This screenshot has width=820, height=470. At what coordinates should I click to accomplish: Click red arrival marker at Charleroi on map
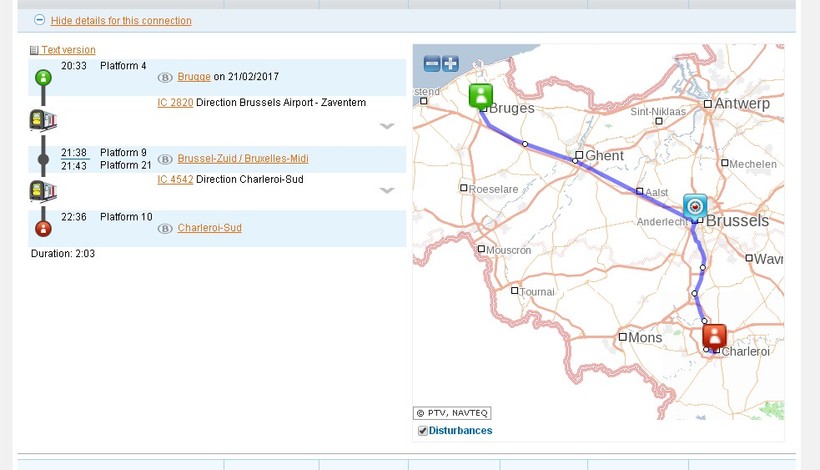(714, 336)
